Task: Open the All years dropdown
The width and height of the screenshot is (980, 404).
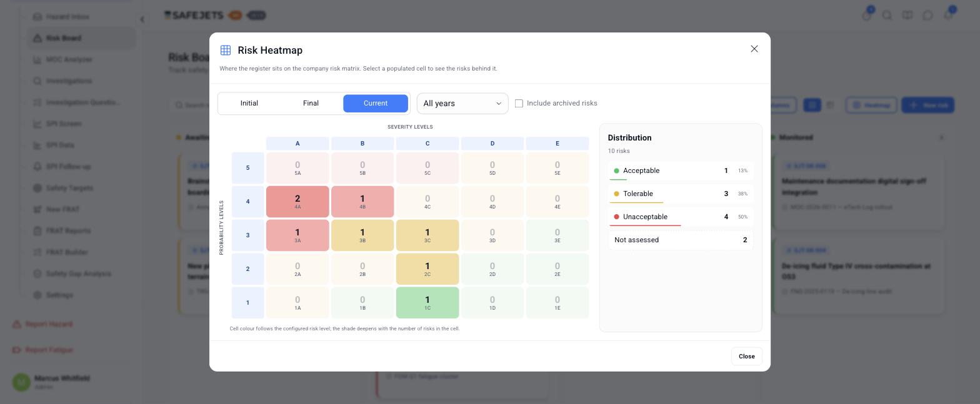Action: [462, 103]
